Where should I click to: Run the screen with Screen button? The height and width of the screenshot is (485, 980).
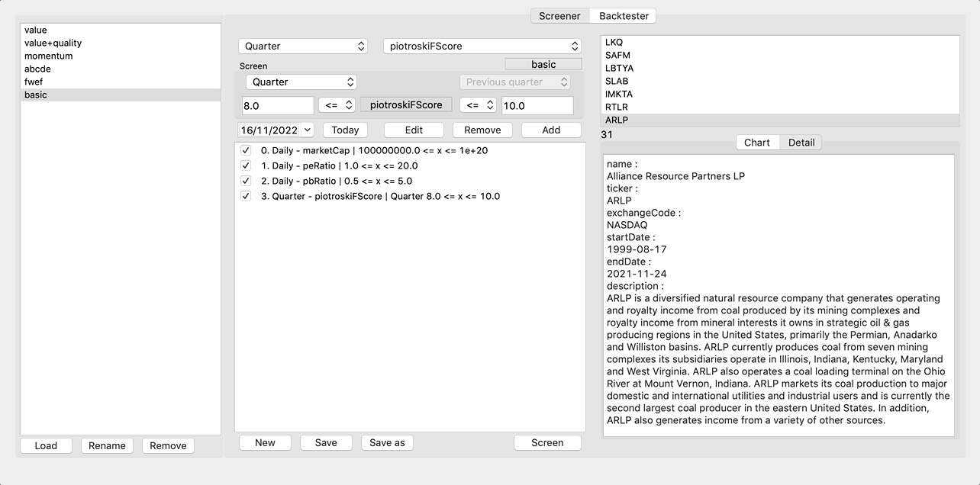547,443
